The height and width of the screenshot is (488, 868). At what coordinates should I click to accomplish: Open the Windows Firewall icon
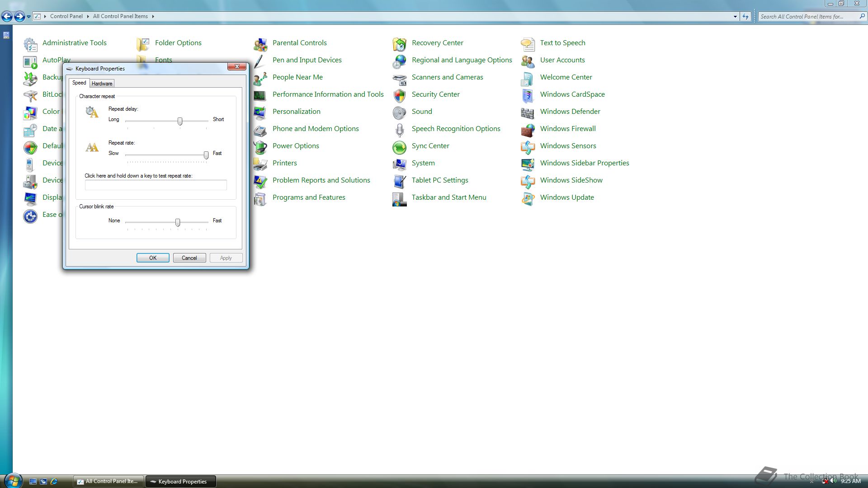[528, 130]
